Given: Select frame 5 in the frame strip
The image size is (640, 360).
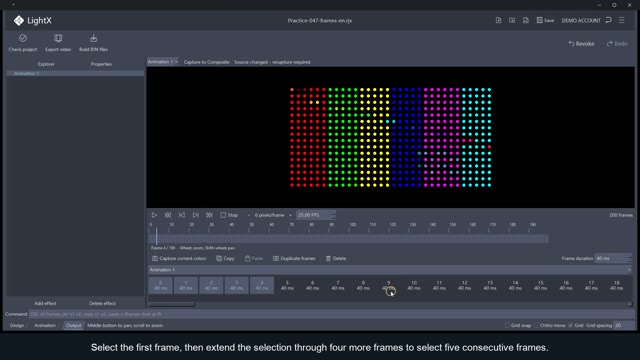Looking at the screenshot, I should tap(287, 285).
